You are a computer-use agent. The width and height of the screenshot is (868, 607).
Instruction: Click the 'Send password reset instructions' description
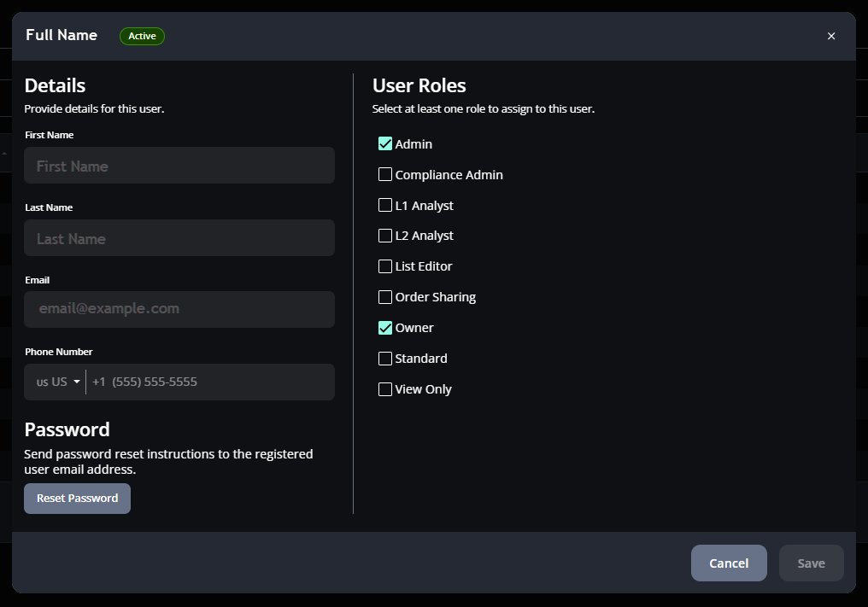tap(168, 462)
